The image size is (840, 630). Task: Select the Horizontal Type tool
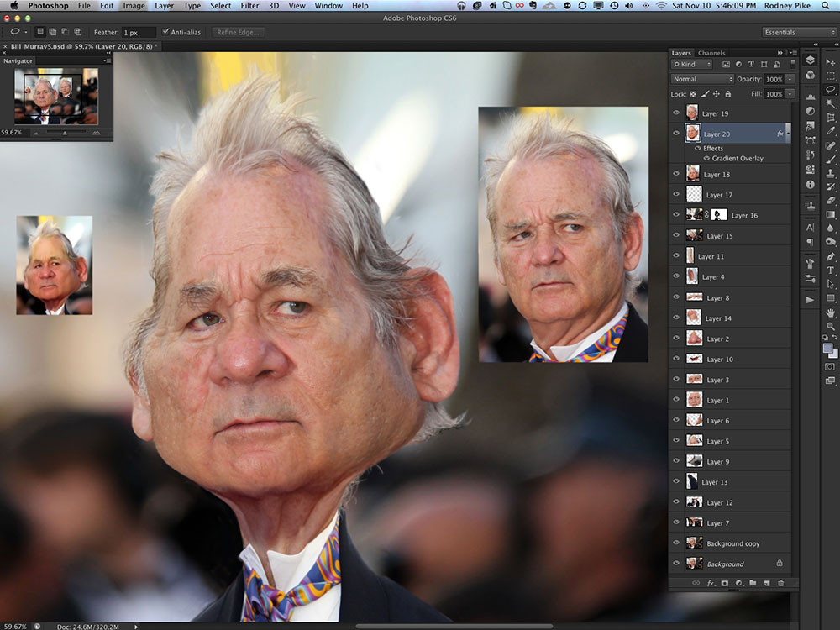tap(831, 270)
